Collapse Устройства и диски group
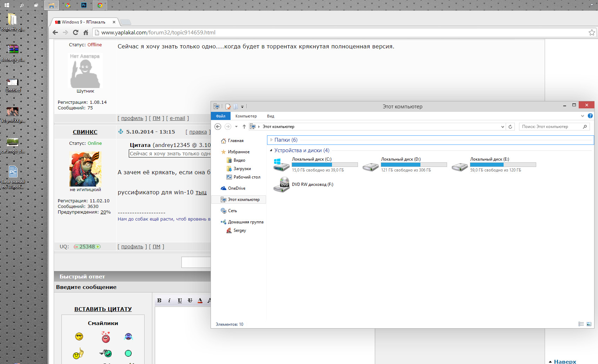This screenshot has width=598, height=364. coord(271,150)
